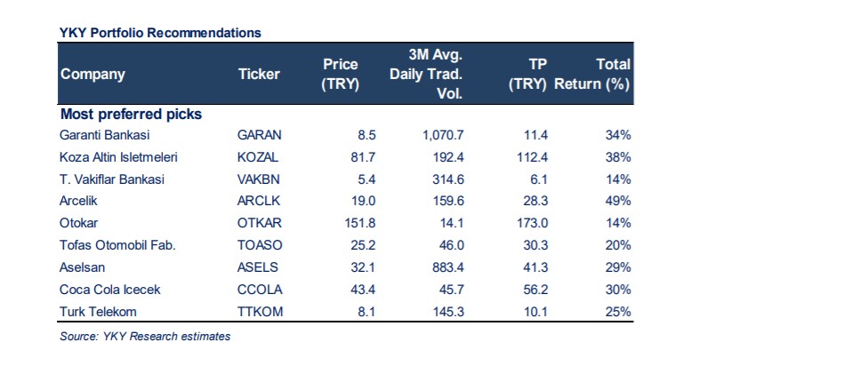Image resolution: width=868 pixels, height=374 pixels.
Task: Click the Ticker column header
Action: point(259,75)
